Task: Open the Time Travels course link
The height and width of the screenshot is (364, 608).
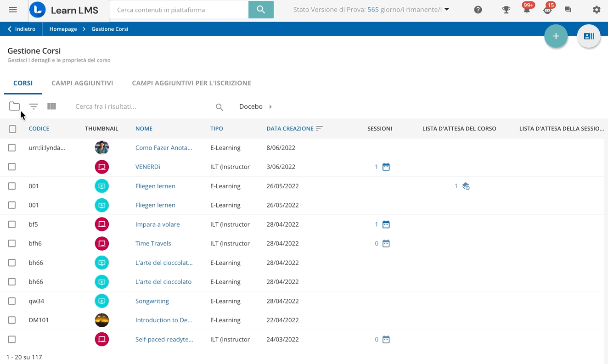Action: tap(153, 243)
